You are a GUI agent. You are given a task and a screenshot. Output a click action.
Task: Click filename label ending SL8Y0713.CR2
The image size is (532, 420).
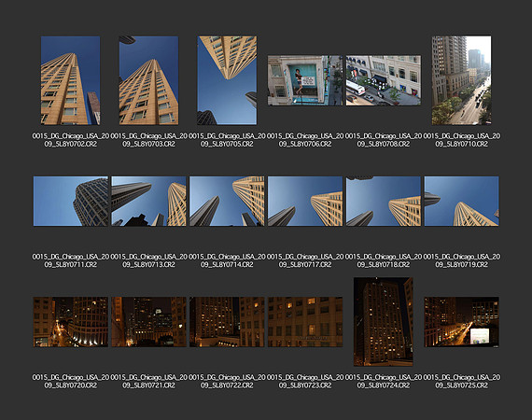[x=148, y=260]
